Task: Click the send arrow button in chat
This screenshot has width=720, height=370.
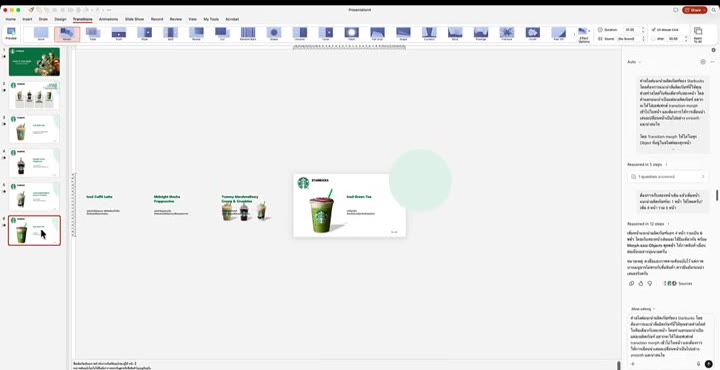Action: [x=709, y=364]
